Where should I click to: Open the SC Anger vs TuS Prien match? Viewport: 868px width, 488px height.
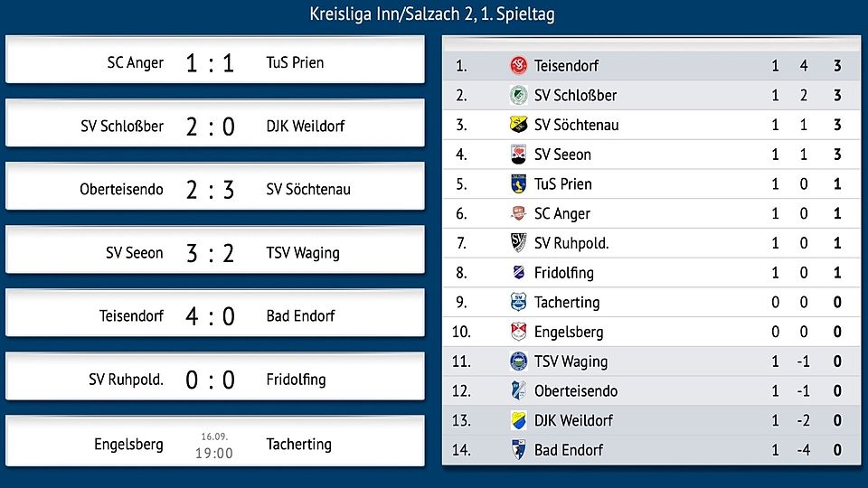(215, 60)
